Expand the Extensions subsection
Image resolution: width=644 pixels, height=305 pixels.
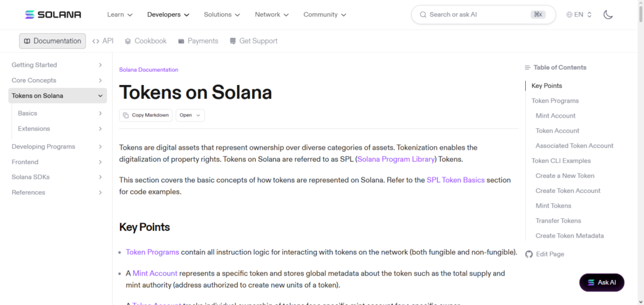pos(60,129)
